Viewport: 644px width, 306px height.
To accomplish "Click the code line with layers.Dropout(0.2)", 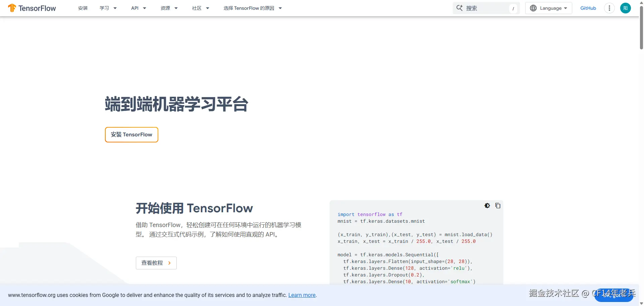I will (384, 275).
